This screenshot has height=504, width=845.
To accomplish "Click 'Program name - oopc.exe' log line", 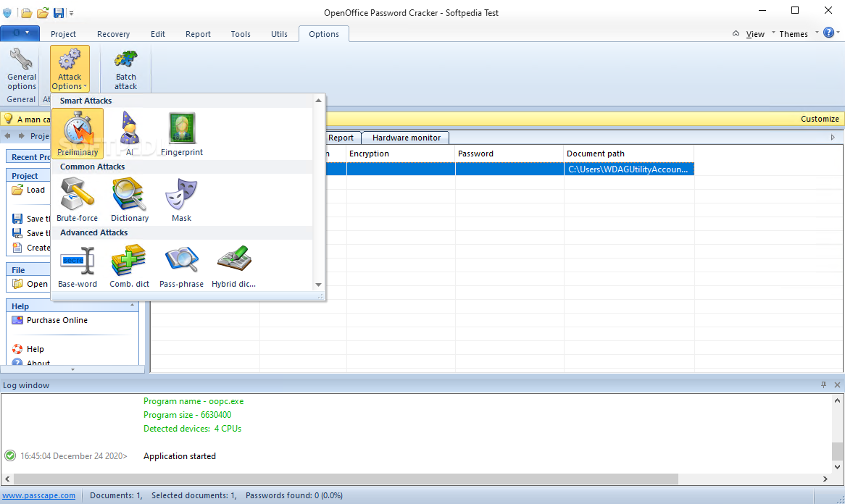I will click(x=193, y=401).
